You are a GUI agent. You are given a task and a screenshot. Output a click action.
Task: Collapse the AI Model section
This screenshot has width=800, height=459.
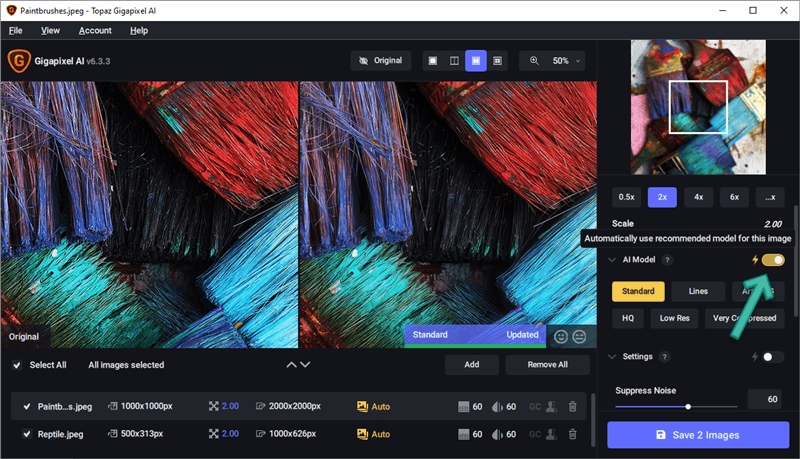point(612,260)
